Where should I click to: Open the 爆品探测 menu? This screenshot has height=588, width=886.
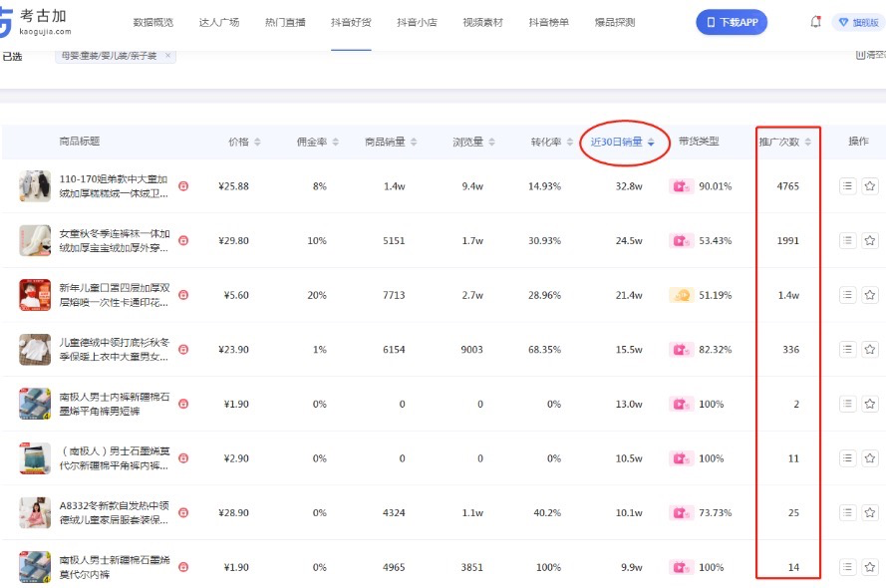615,22
